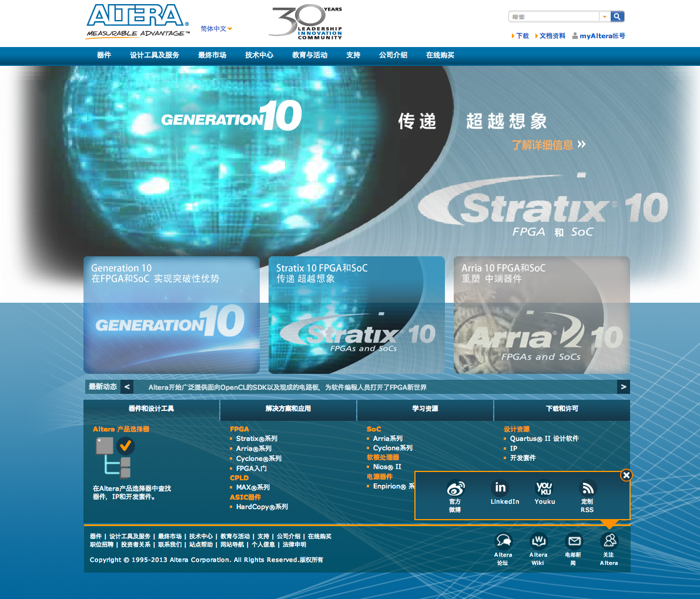Viewport: 700px width, 599px height.
Task: Click the IP link under 设计资源
Action: 514,448
